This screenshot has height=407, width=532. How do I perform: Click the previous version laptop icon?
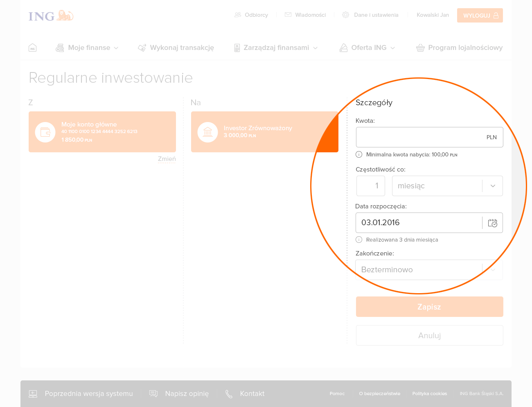point(33,394)
